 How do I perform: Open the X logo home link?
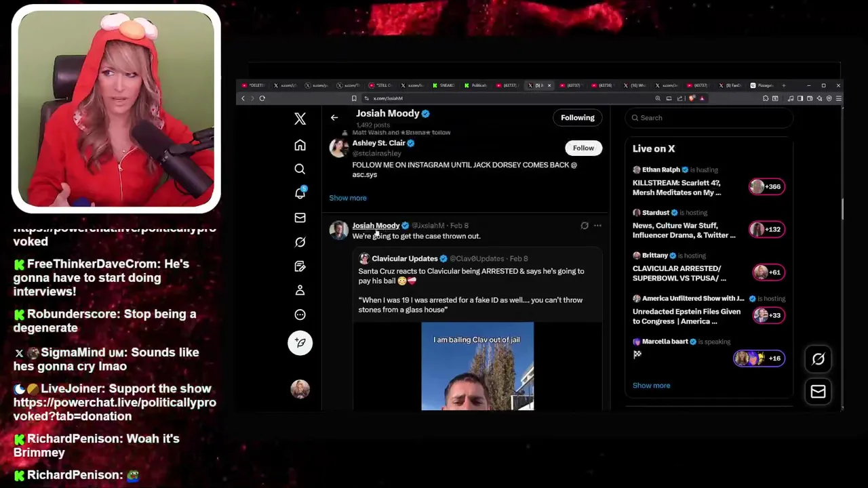pyautogui.click(x=300, y=119)
